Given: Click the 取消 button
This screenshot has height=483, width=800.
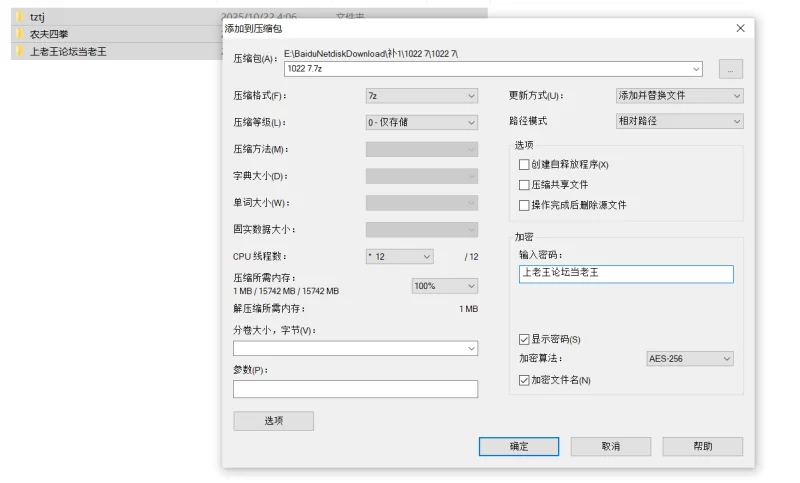Looking at the screenshot, I should (610, 446).
